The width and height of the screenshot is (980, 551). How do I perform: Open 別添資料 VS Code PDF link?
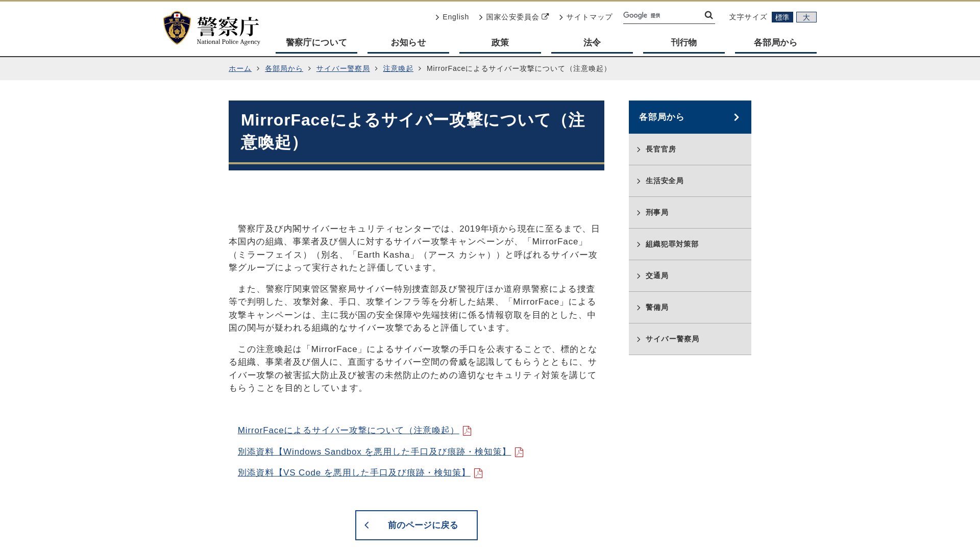(x=354, y=473)
